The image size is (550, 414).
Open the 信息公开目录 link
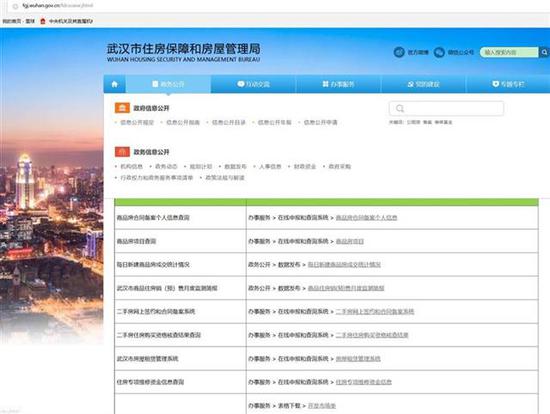click(229, 122)
